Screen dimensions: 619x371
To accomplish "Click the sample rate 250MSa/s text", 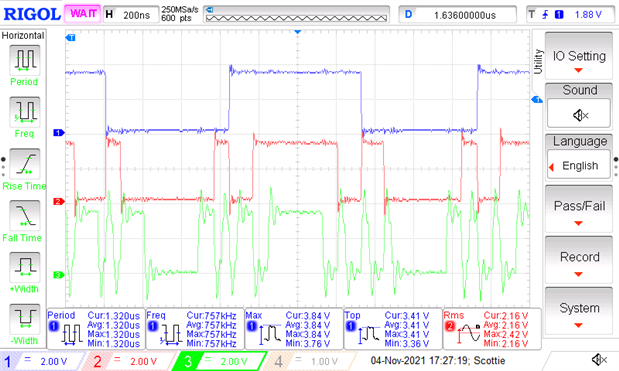I will pos(180,10).
